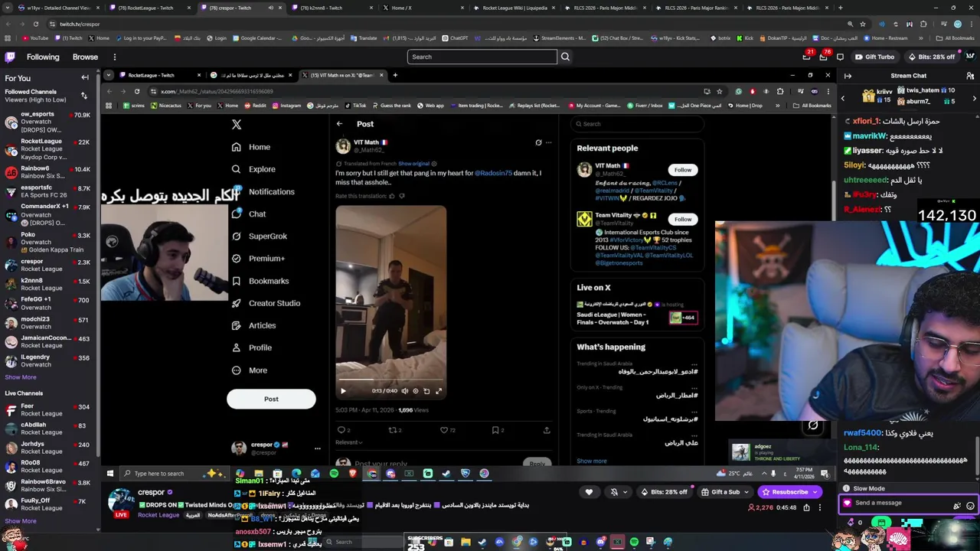Open the X logo in the streamed browser
Viewport: 980px width, 551px height.
[x=237, y=124]
